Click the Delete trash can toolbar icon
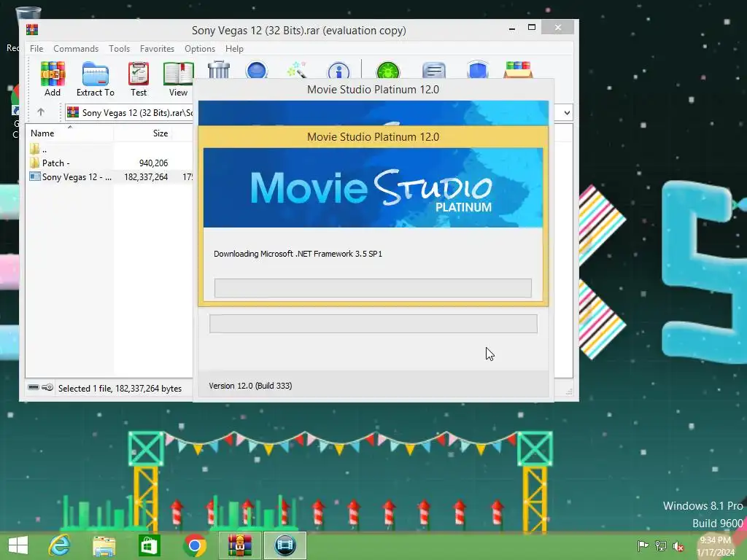Viewport: 747px width, 560px height. [x=219, y=69]
